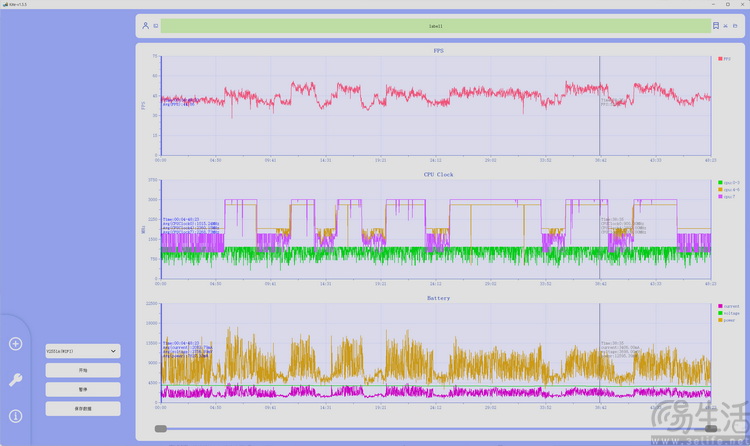Viewport: 750px width, 446px height.
Task: Open the info icon in sidebar
Action: [16, 416]
